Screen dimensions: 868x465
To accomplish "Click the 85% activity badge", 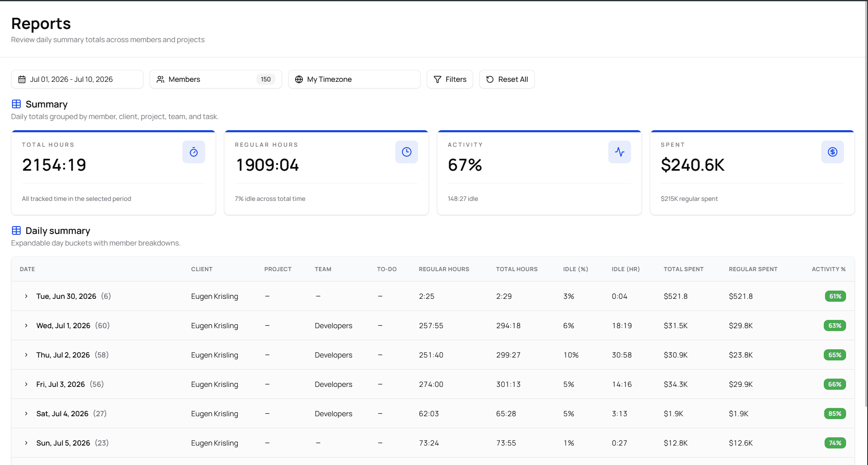I will click(x=835, y=413).
